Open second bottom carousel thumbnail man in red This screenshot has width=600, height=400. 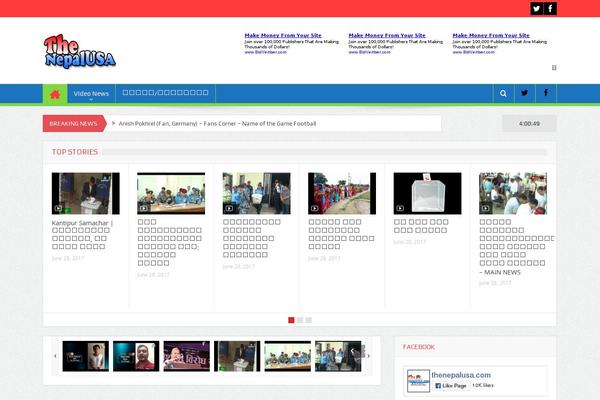(136, 356)
